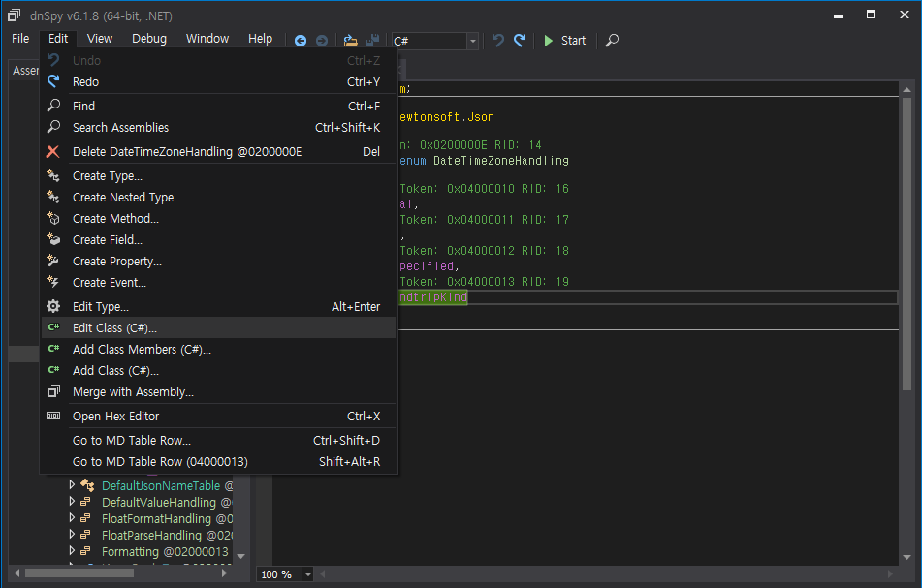Select FloatFormatHandling in the tree
Viewport: 922px width, 588px height.
167,518
